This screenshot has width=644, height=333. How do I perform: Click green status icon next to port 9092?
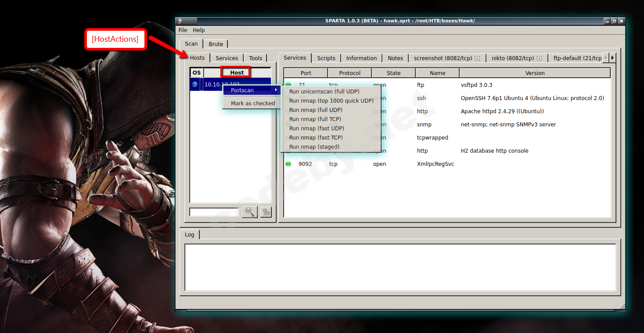click(288, 164)
